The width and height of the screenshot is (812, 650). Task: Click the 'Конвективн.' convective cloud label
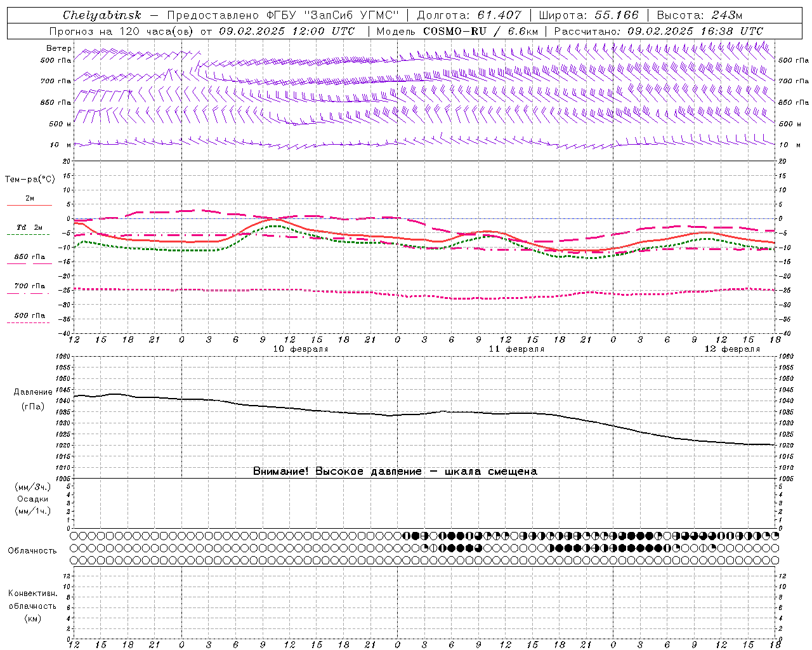[x=32, y=594]
